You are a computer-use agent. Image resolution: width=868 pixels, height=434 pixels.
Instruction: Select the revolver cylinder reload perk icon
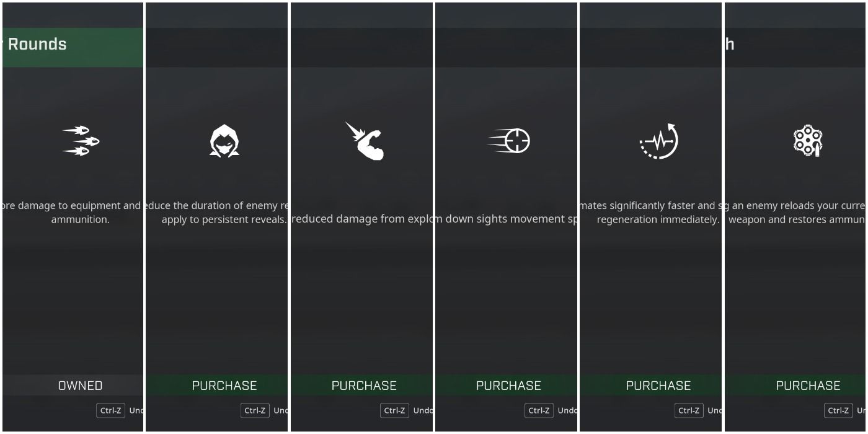click(x=808, y=141)
